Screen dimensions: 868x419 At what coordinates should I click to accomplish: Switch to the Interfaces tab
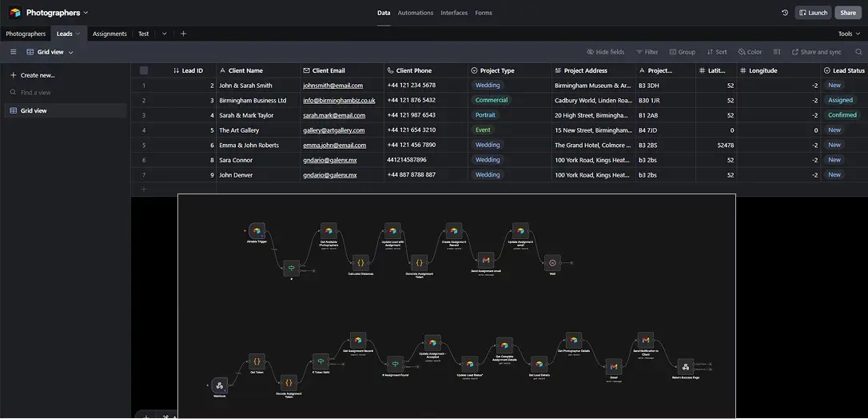point(454,13)
